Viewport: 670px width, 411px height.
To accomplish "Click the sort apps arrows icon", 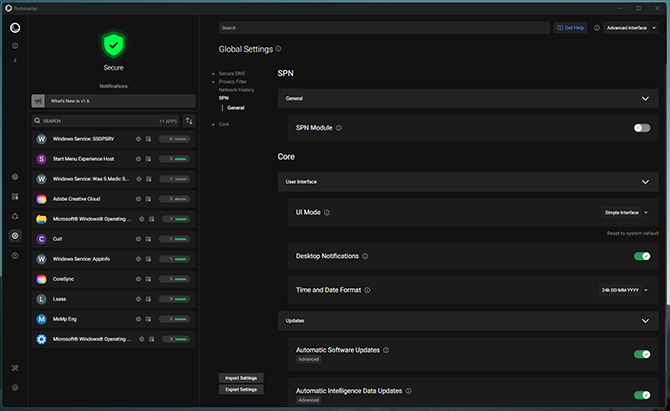I will [189, 121].
